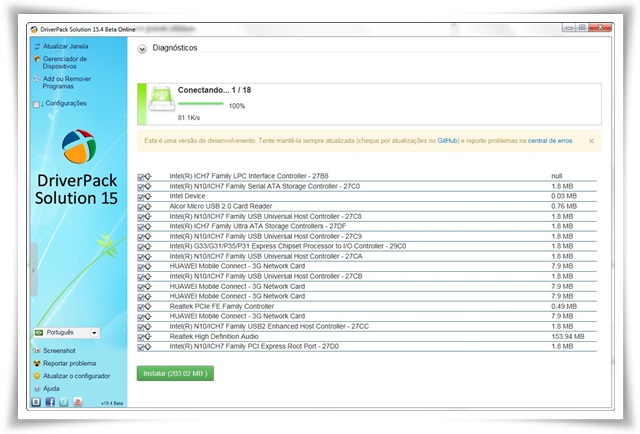The width and height of the screenshot is (640, 434).
Task: Click the 81.1K/s download speed text
Action: coord(189,118)
